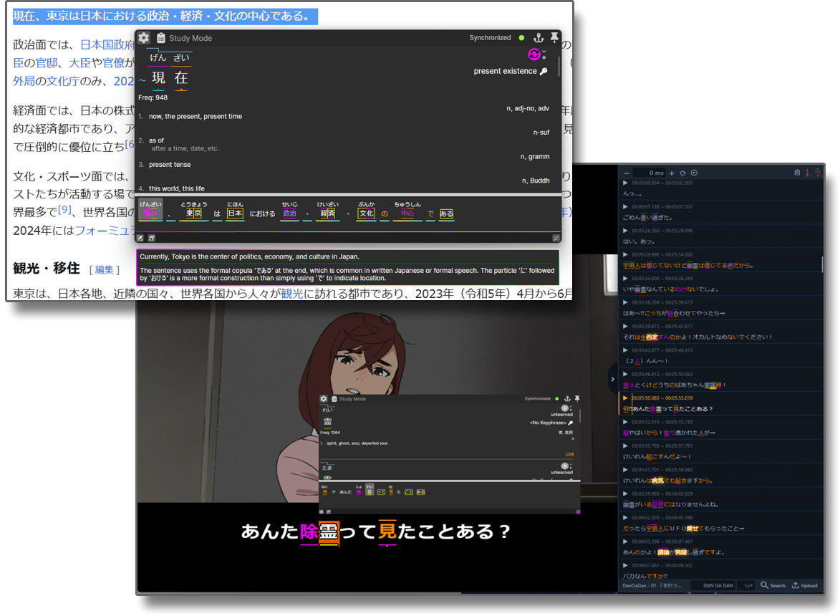Select the DAN DA DAN title tab
This screenshot has height=616, width=840.
pyautogui.click(x=718, y=586)
